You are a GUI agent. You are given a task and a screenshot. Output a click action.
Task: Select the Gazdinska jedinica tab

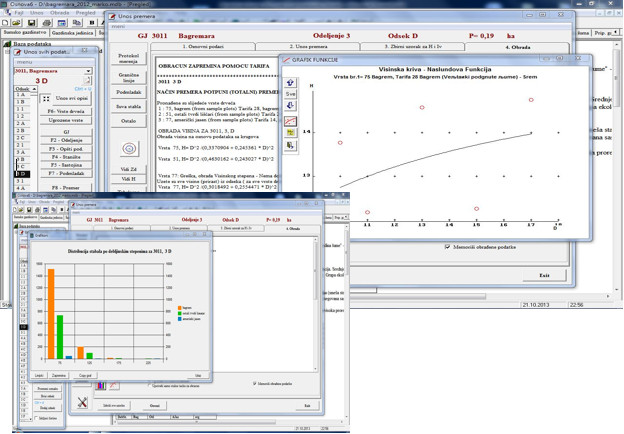[x=72, y=33]
